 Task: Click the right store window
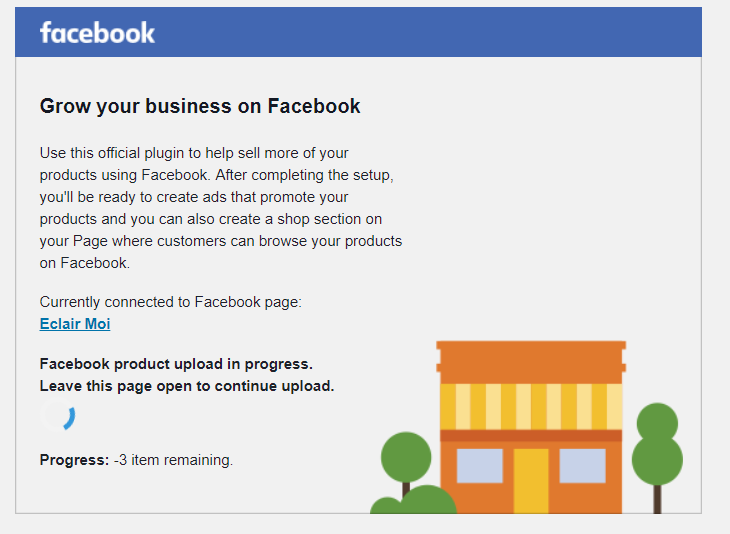582,466
